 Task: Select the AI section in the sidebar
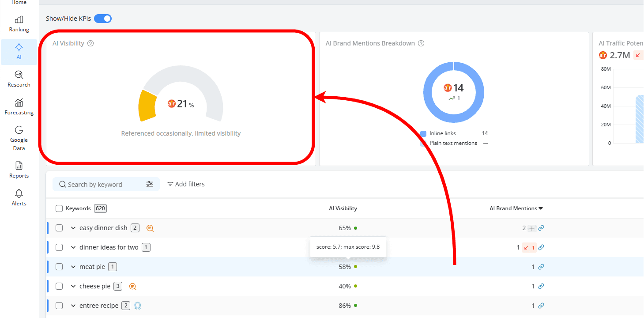(19, 52)
